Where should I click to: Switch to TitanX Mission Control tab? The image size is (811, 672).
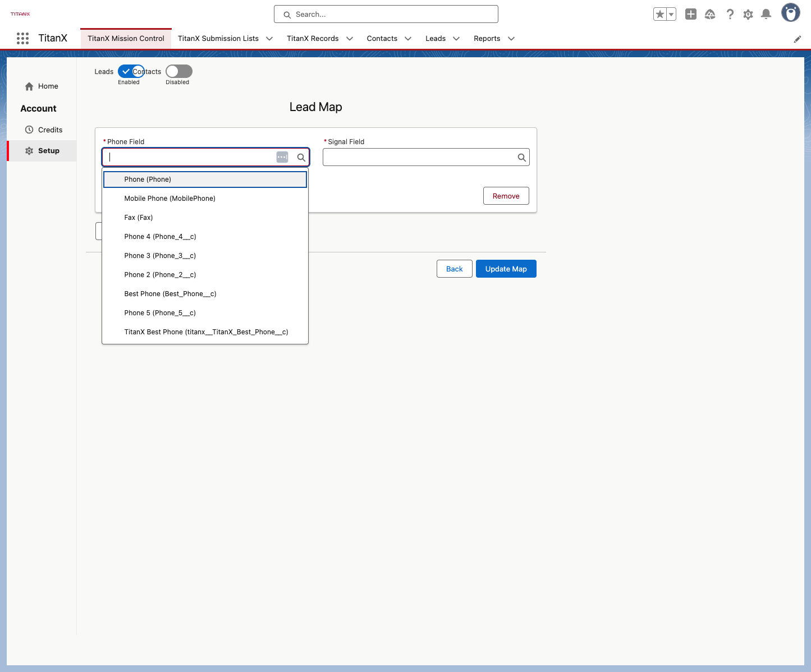tap(126, 39)
